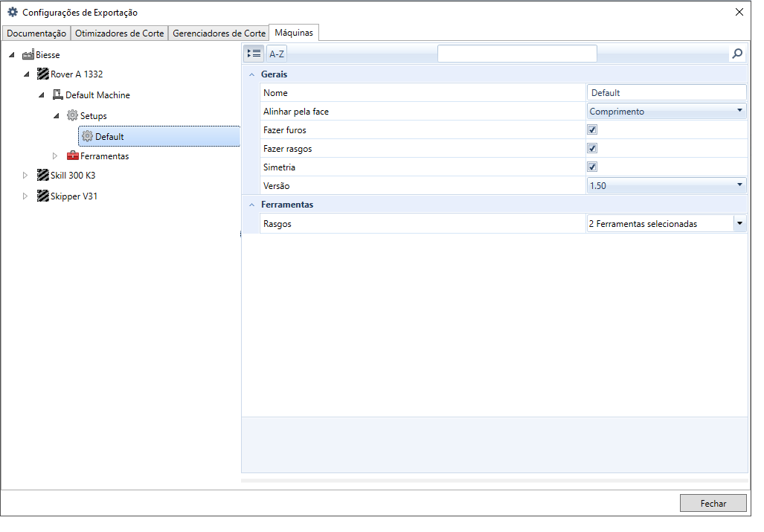The width and height of the screenshot is (764, 532).
Task: Open the Versão dropdown
Action: [667, 185]
